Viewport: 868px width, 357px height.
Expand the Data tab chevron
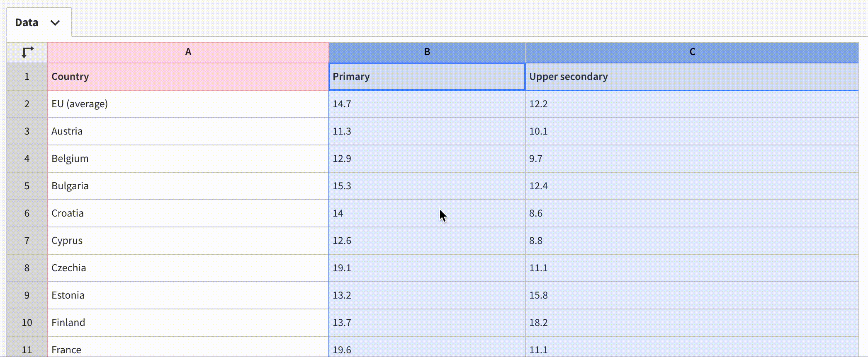pos(55,23)
